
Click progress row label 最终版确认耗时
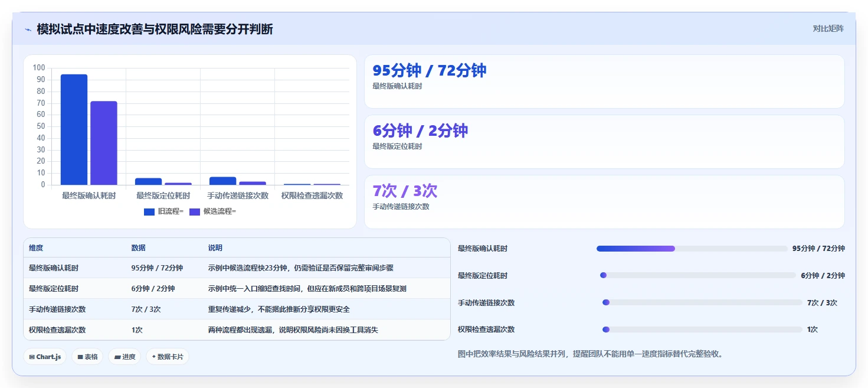pos(483,249)
